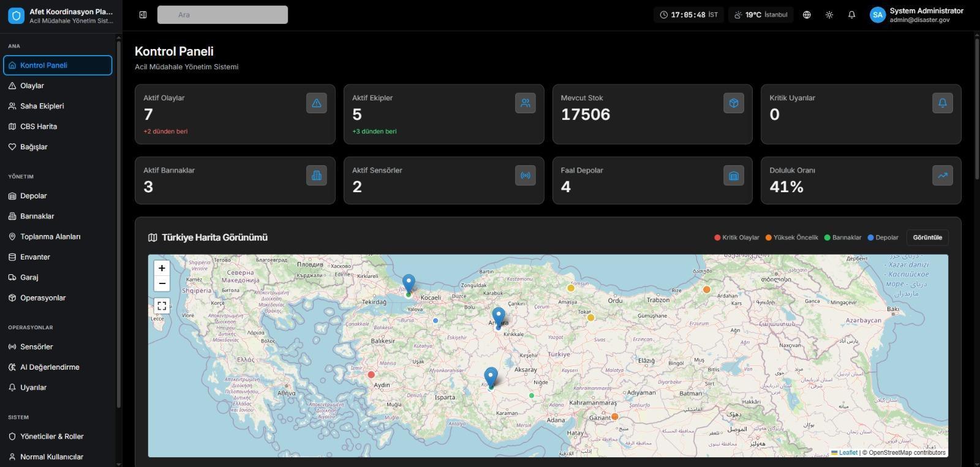Click the Aktif Sensörler signal icon
980x467 pixels.
(x=525, y=176)
